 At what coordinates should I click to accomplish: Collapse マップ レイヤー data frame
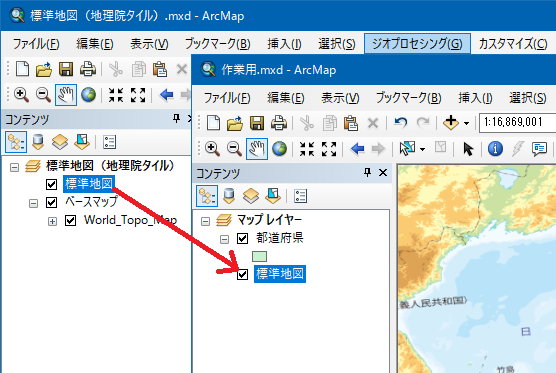(x=205, y=221)
